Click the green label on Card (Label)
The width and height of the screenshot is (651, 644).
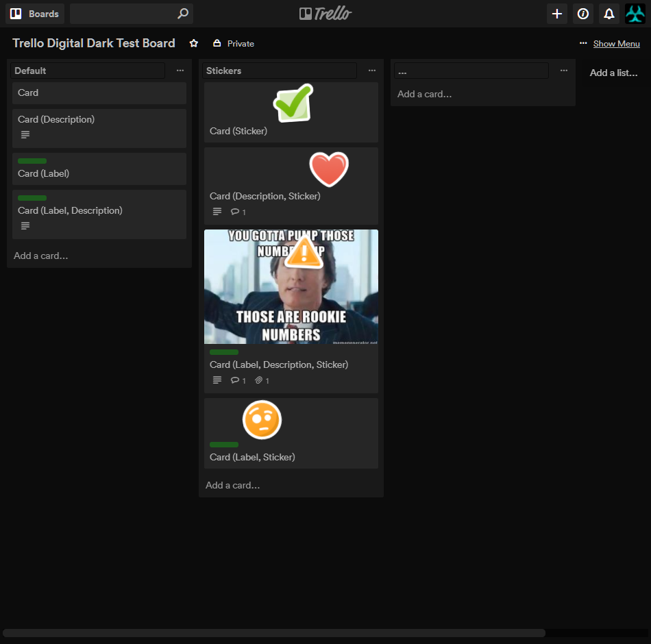coord(32,161)
